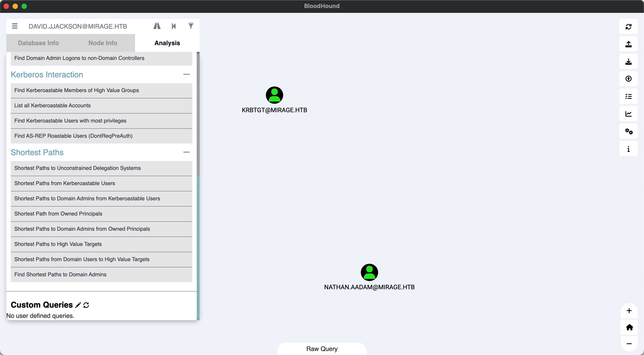Click the export graph icon
Screen dimensions: 644x355
628,44
